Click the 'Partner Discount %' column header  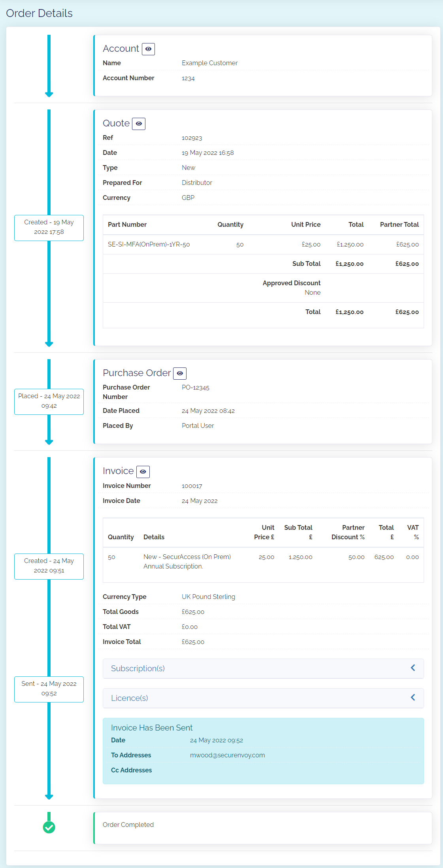(348, 533)
